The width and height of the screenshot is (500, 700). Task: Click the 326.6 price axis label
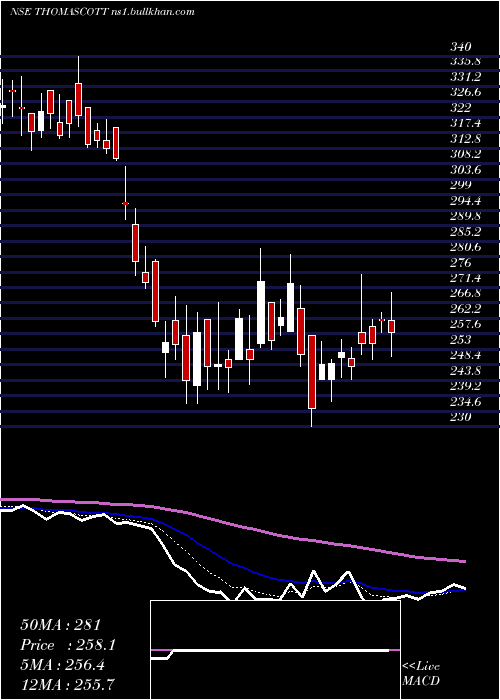(x=465, y=93)
